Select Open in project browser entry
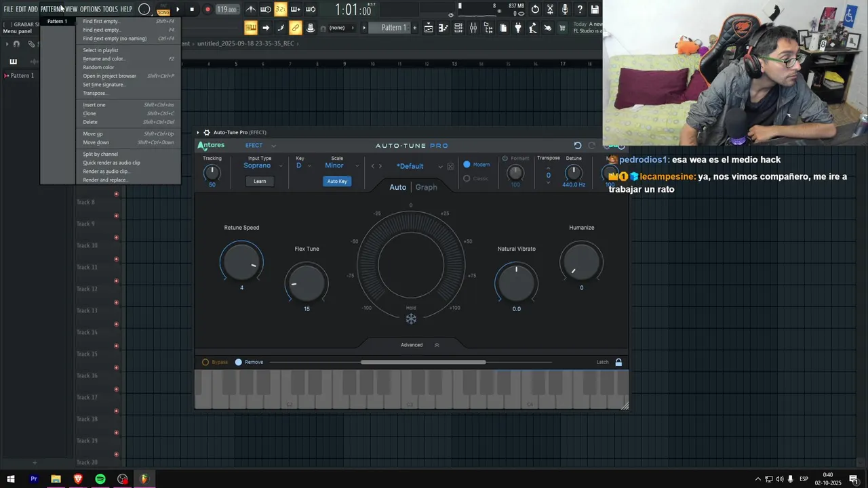Screen dimensions: 868x488 tap(128, 76)
